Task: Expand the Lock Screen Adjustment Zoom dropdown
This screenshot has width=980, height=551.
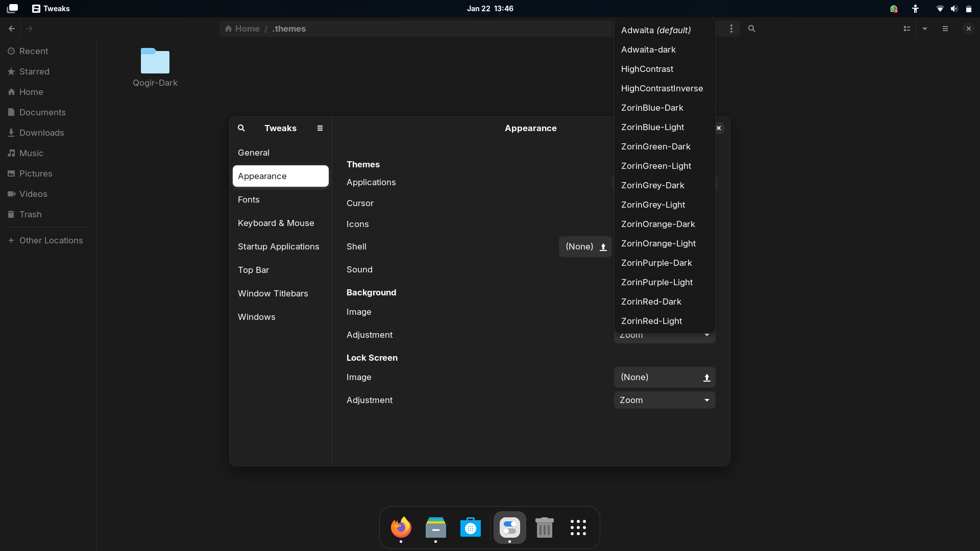Action: [x=665, y=400]
